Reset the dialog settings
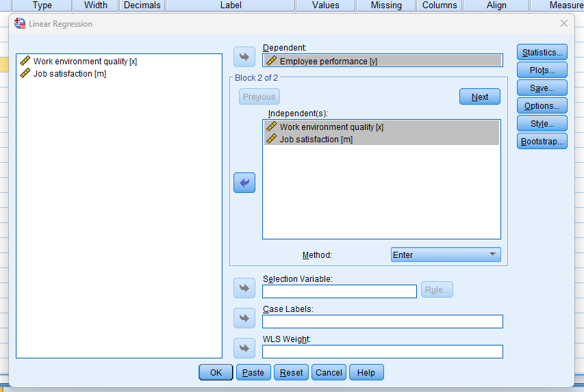Viewport: 584px width, 392px height. 291,373
